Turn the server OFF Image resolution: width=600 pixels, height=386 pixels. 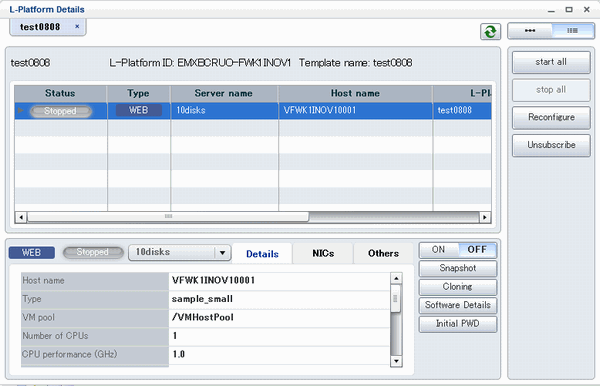[x=477, y=250]
